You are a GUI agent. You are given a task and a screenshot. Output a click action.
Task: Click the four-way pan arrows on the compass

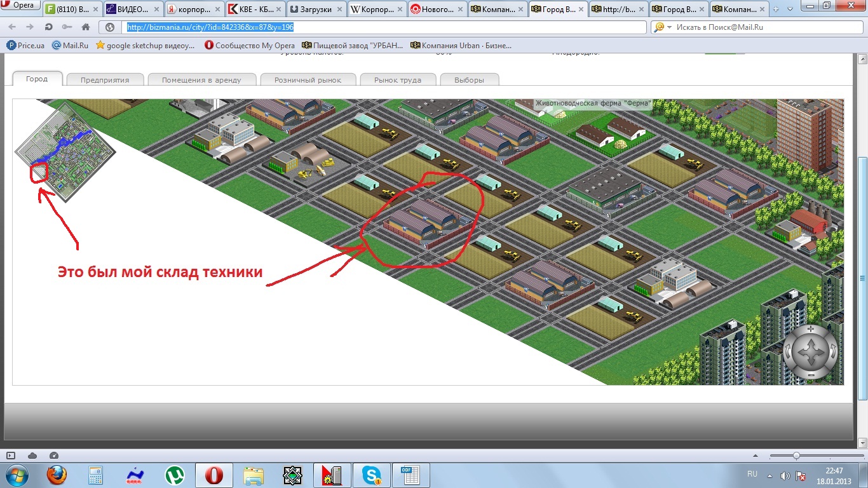810,352
